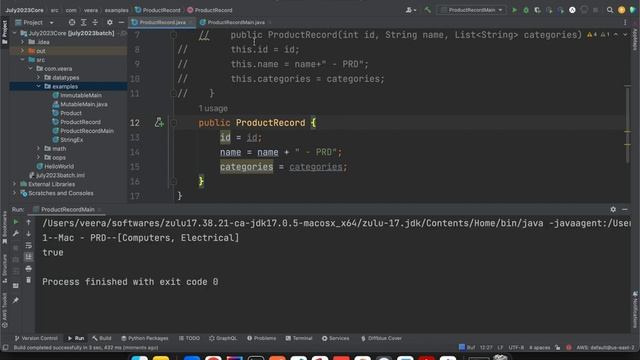
Task: Open the Problems tool window
Action: [261, 338]
